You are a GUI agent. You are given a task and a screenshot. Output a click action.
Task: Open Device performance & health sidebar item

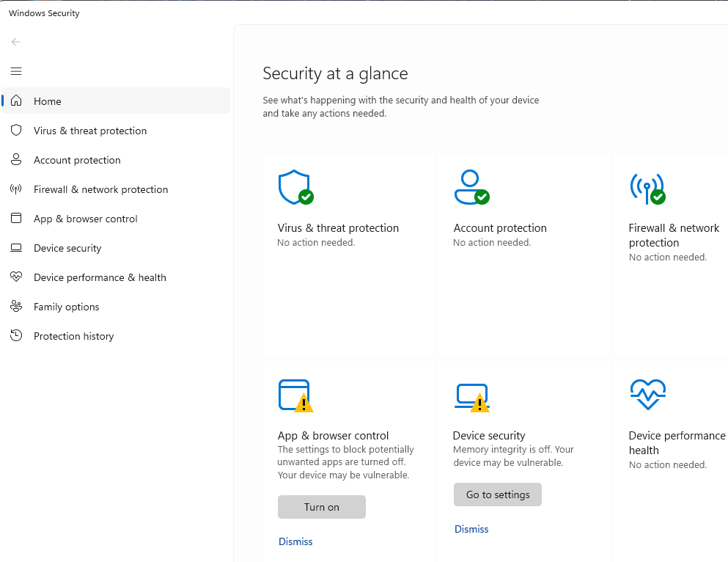pyautogui.click(x=116, y=277)
